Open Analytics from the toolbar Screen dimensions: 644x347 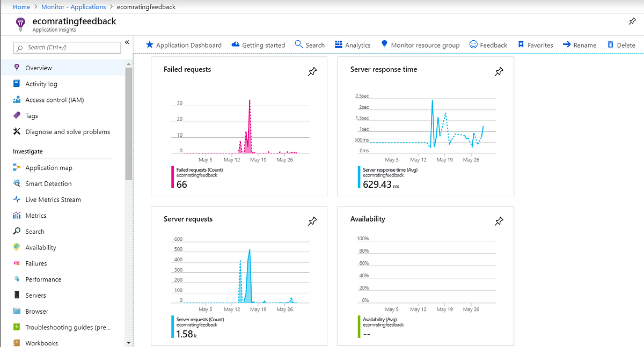[353, 45]
